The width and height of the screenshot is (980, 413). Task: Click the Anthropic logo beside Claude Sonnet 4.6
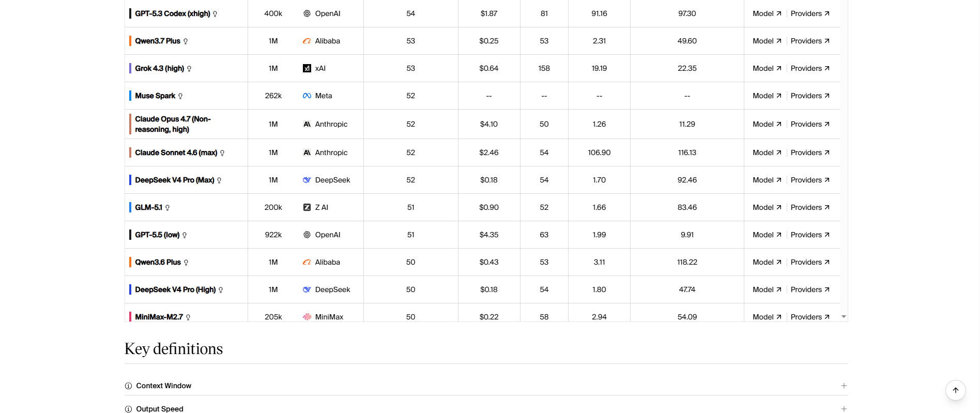[x=307, y=152]
